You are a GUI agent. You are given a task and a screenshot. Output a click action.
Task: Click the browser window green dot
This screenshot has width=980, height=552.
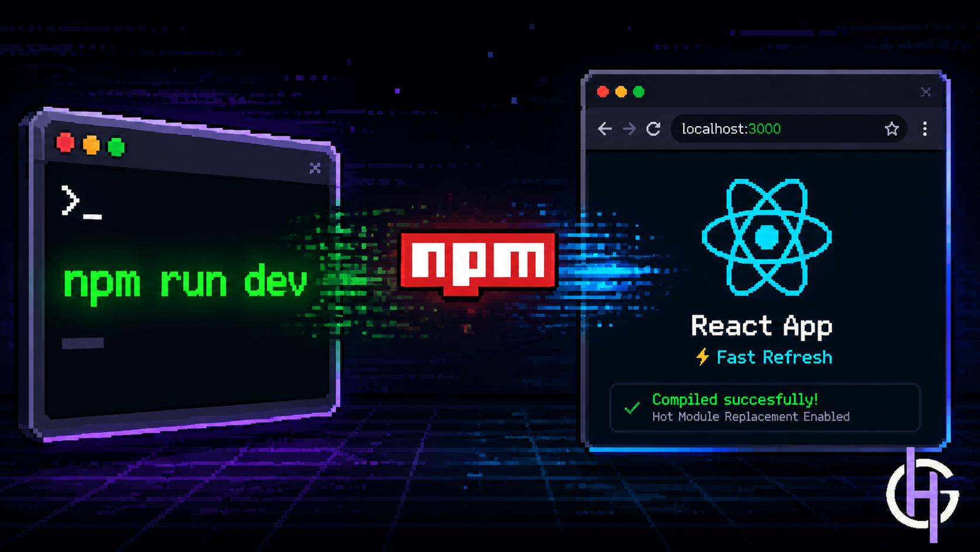point(639,92)
